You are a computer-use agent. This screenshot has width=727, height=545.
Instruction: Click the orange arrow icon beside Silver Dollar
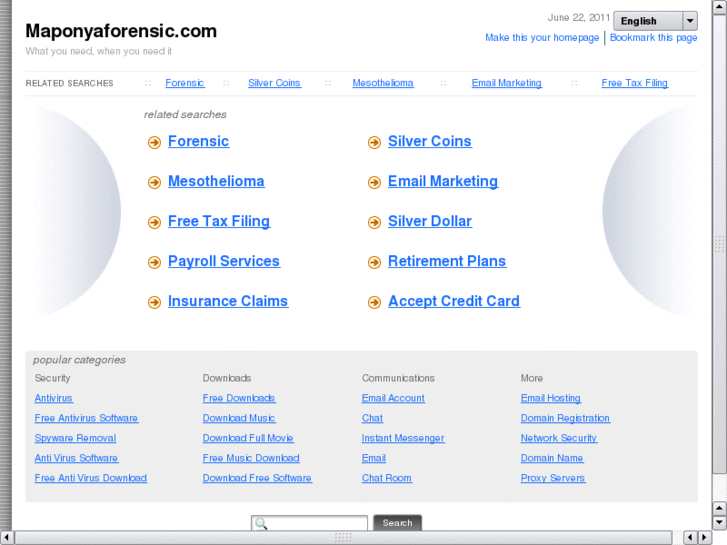click(374, 222)
